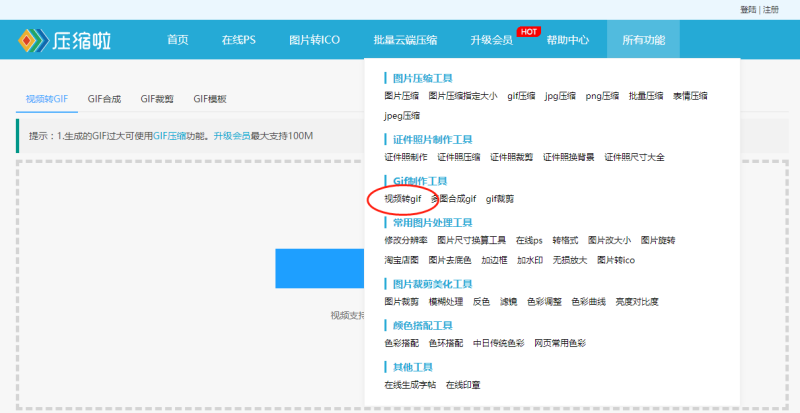Open 加水印 tool
The height and width of the screenshot is (413, 800).
530,260
